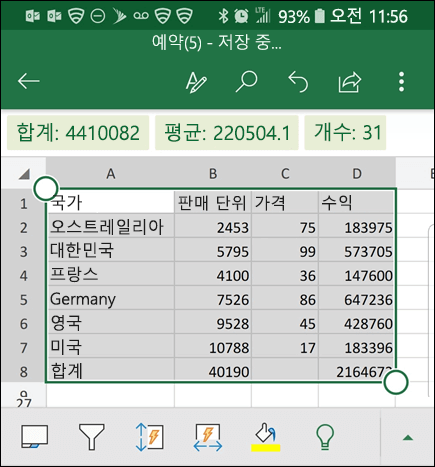435x467 pixels.
Task: Select row 7 header
Action: coord(23,348)
